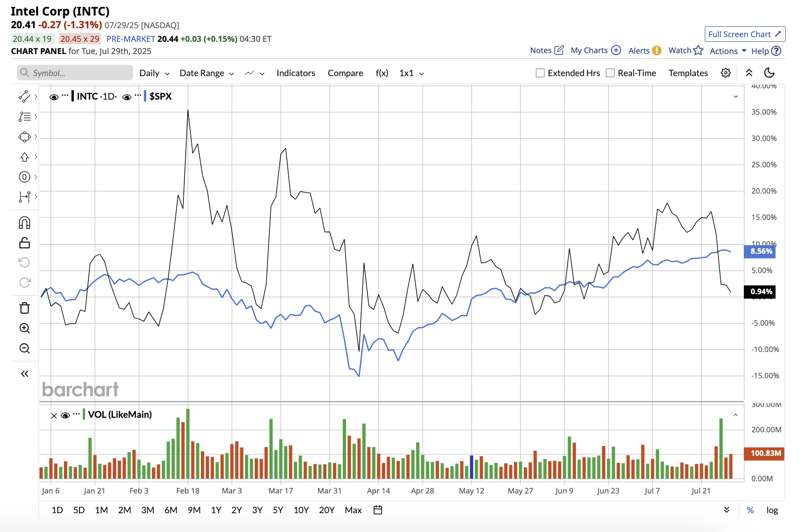Open $SPX series options ellipsis
804x532 pixels.
tap(138, 95)
